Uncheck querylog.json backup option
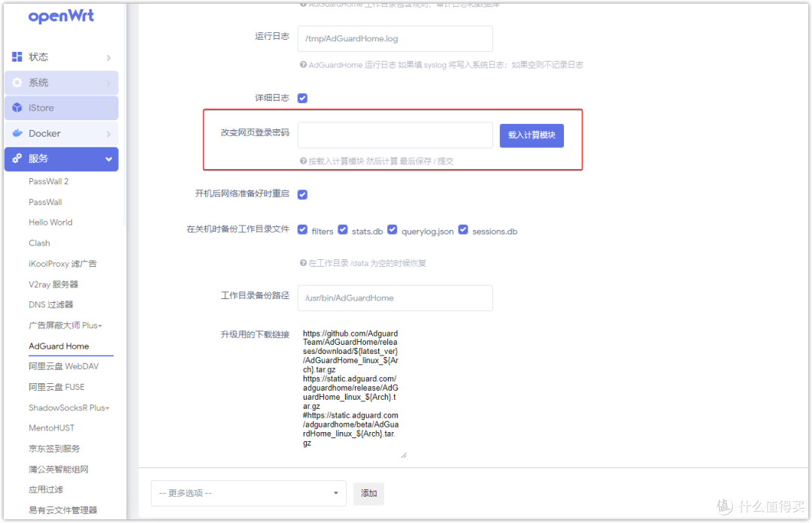This screenshot has width=812, height=523. 392,229
